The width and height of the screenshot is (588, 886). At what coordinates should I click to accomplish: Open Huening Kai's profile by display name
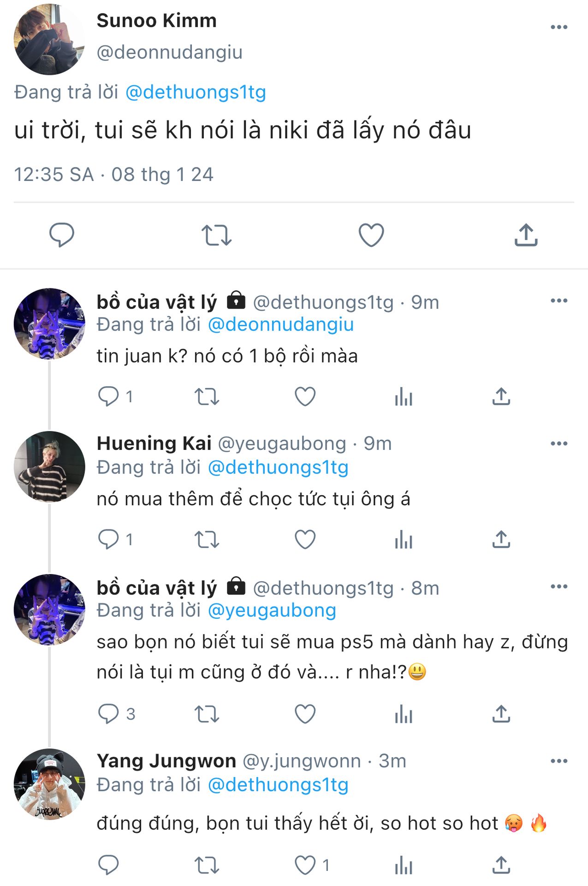(154, 443)
